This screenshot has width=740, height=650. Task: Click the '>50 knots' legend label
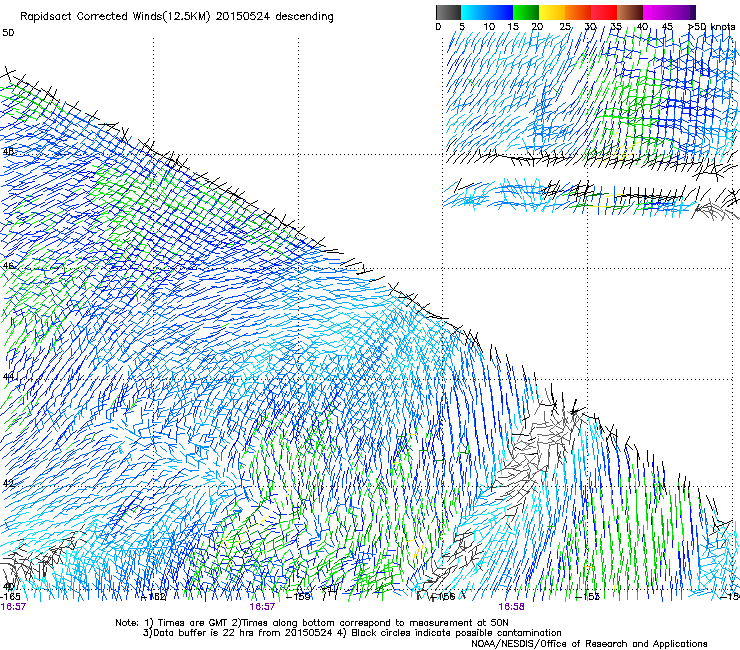(712, 27)
